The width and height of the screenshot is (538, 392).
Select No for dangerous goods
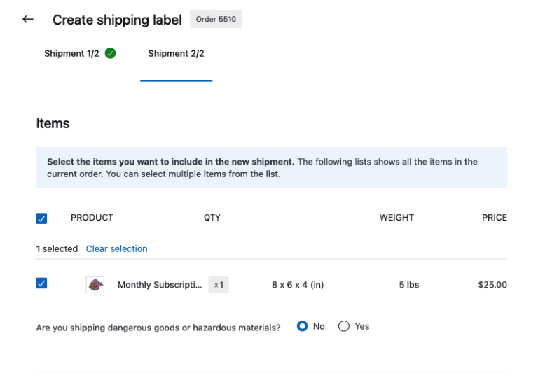pyautogui.click(x=303, y=326)
